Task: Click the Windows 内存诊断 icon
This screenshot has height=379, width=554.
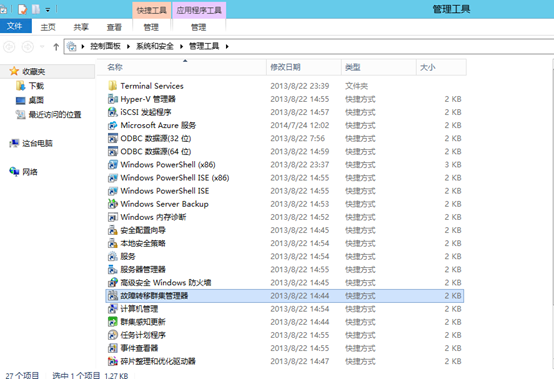Action: pyautogui.click(x=112, y=217)
